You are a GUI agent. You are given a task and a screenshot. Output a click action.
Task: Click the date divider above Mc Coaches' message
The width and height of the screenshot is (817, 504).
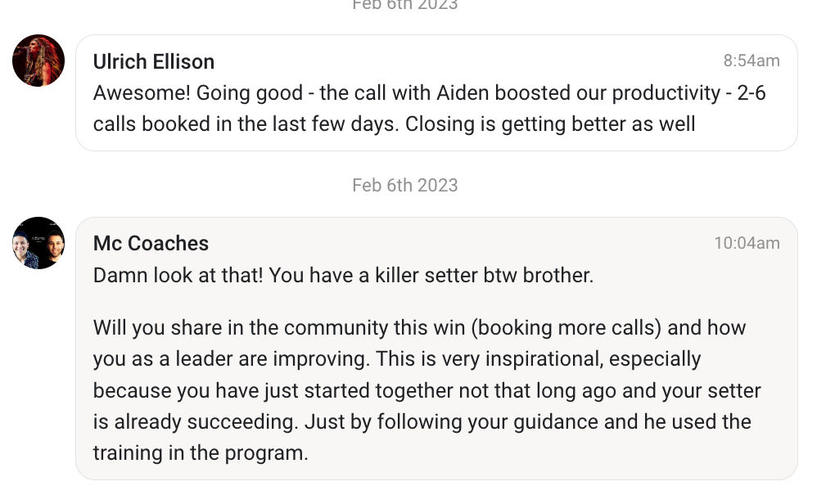pos(404,185)
